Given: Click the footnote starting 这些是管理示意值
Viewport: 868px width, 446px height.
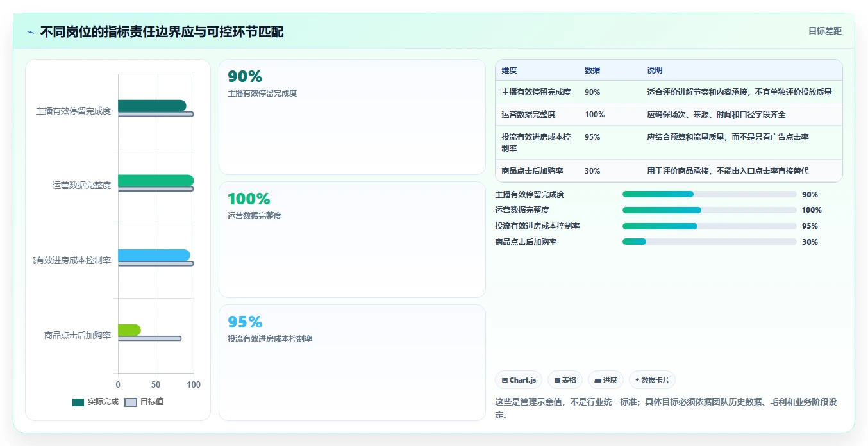Looking at the screenshot, I should [x=667, y=408].
